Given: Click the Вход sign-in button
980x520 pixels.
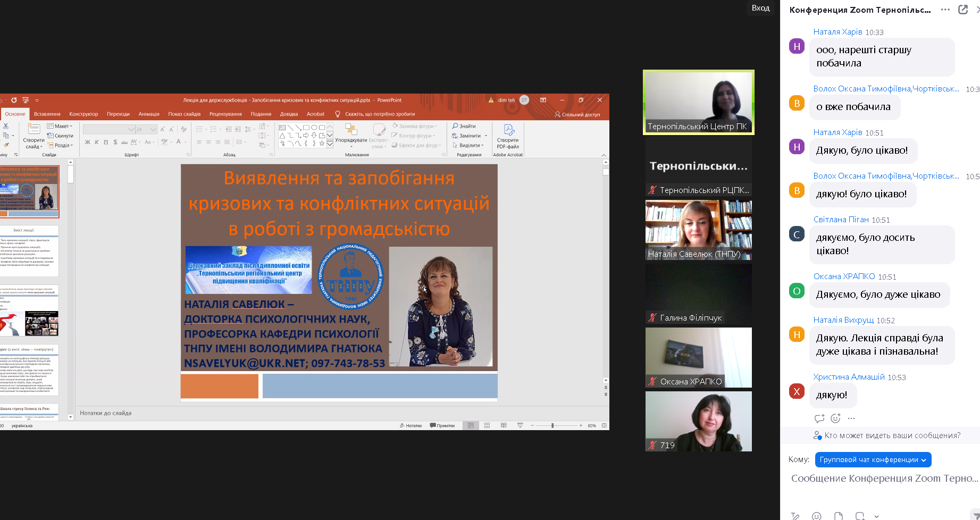Looking at the screenshot, I should coord(760,8).
